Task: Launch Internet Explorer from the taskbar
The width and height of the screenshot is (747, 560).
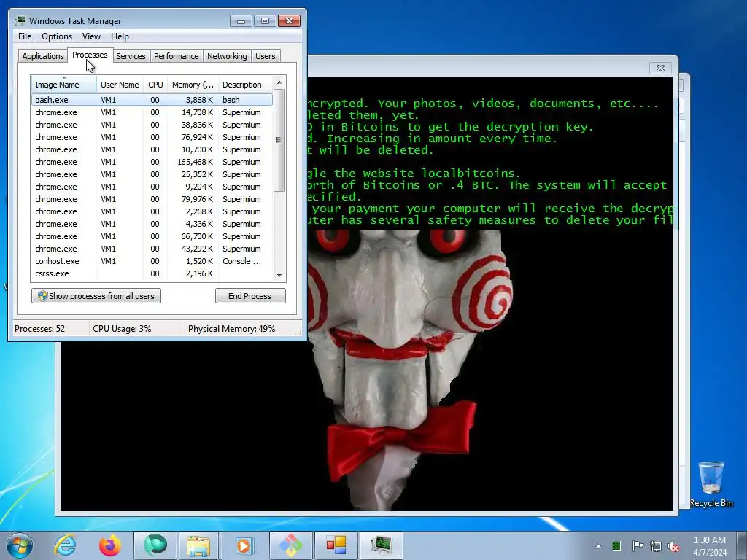Action: pos(65,545)
